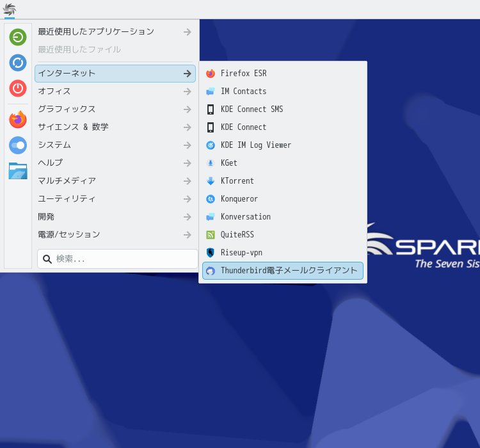Expand the ヘルプ submenu arrow

188,163
